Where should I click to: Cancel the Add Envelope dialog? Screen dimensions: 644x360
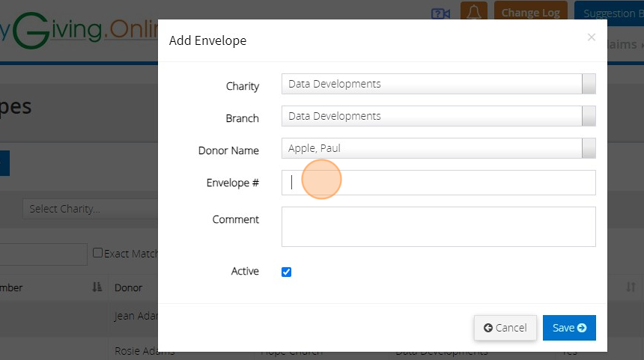(x=505, y=328)
